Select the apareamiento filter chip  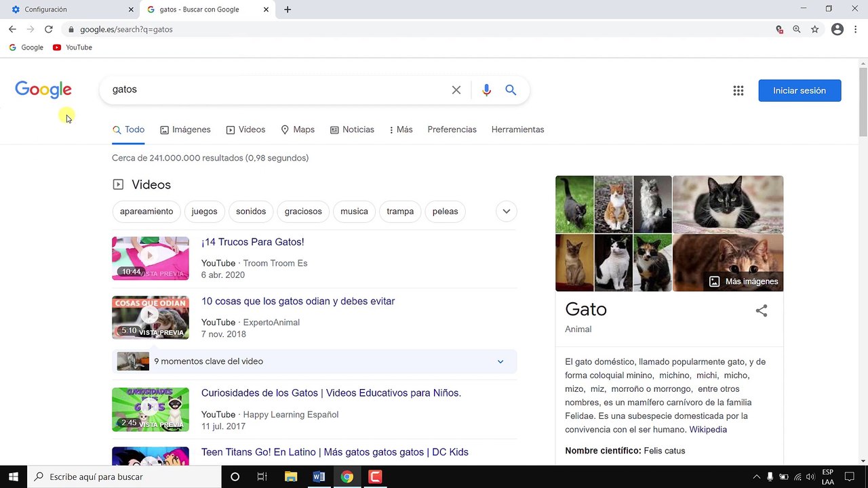click(146, 211)
